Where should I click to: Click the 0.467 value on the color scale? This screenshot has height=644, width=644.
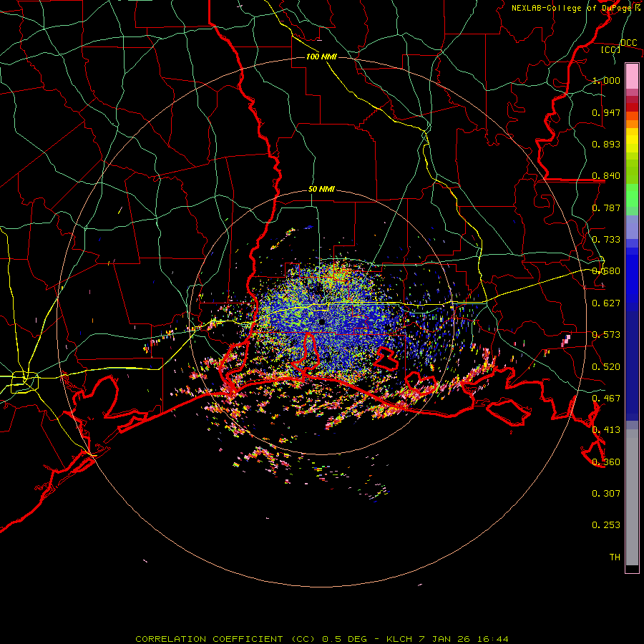click(606, 399)
